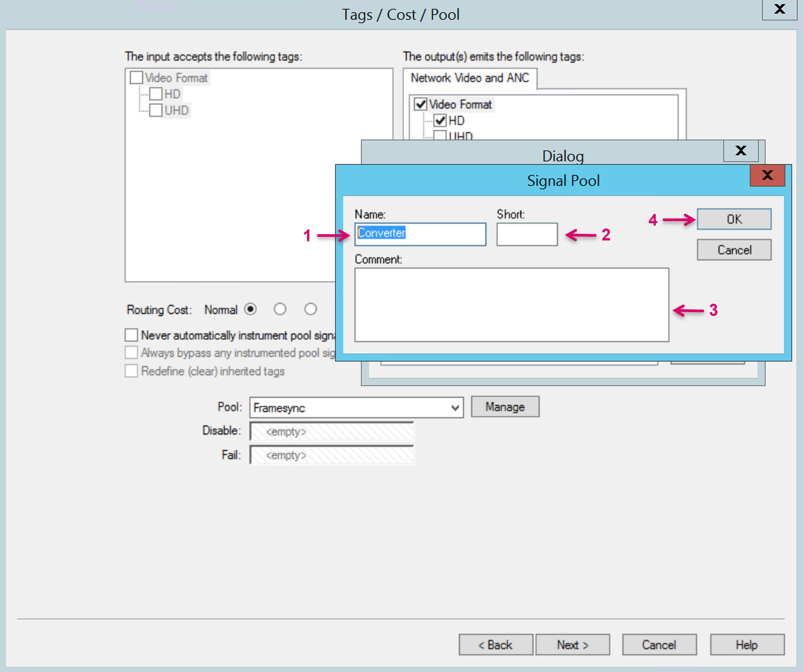Enable never automatically instrument pool signals
803x672 pixels.
131,335
